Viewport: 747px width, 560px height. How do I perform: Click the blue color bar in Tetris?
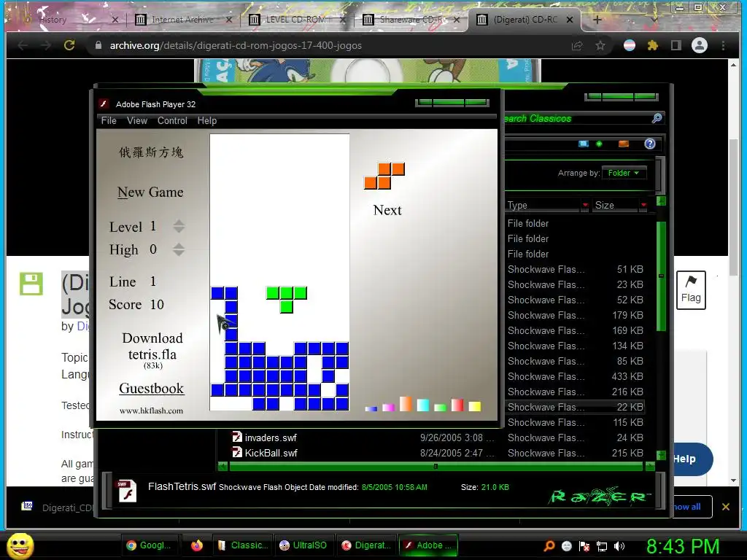click(x=371, y=408)
